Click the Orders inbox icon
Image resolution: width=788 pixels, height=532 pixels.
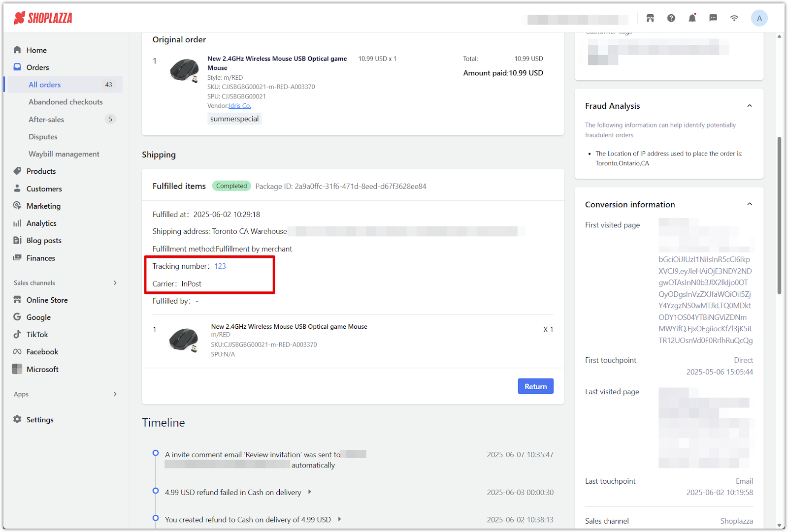(17, 67)
